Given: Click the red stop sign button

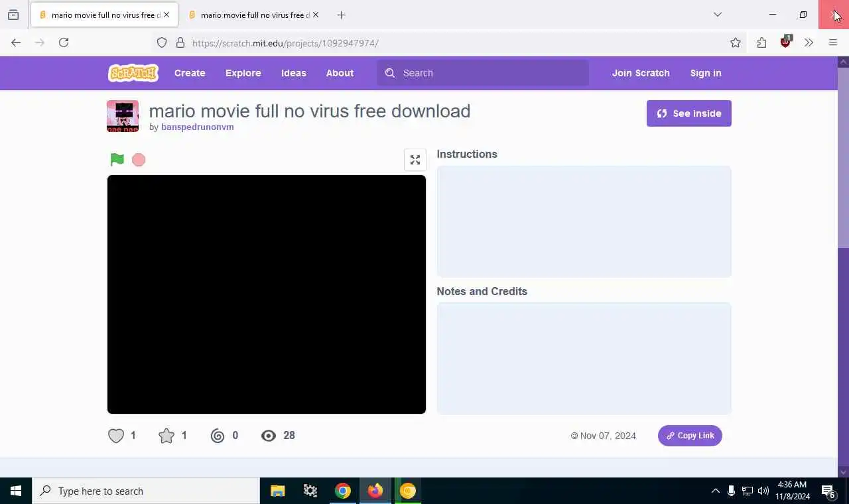Looking at the screenshot, I should (139, 160).
